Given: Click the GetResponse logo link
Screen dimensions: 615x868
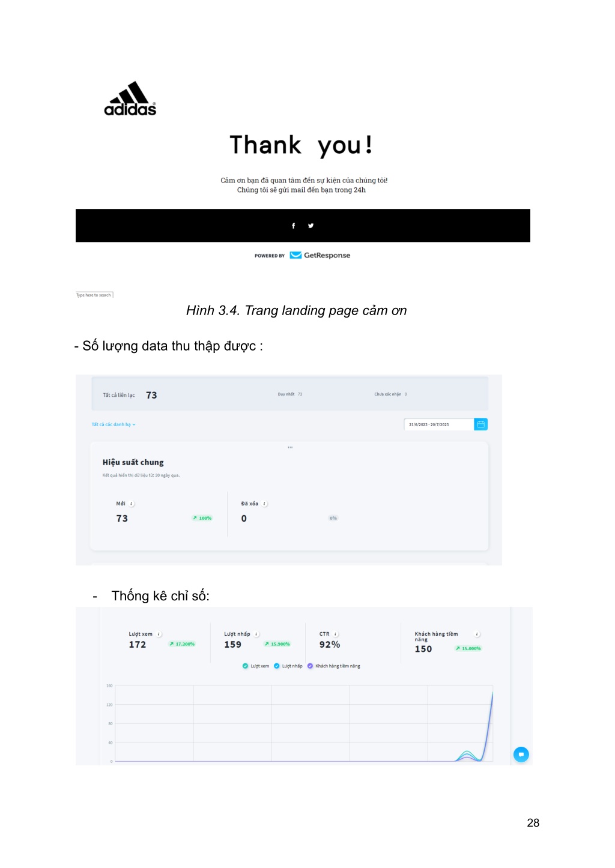Looking at the screenshot, I should (320, 255).
